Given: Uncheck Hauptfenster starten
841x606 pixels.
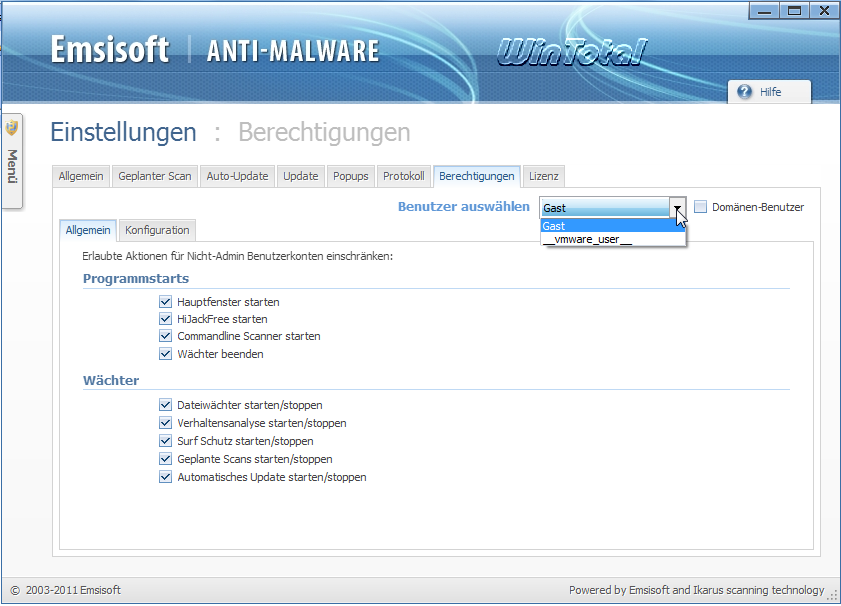Looking at the screenshot, I should point(165,302).
